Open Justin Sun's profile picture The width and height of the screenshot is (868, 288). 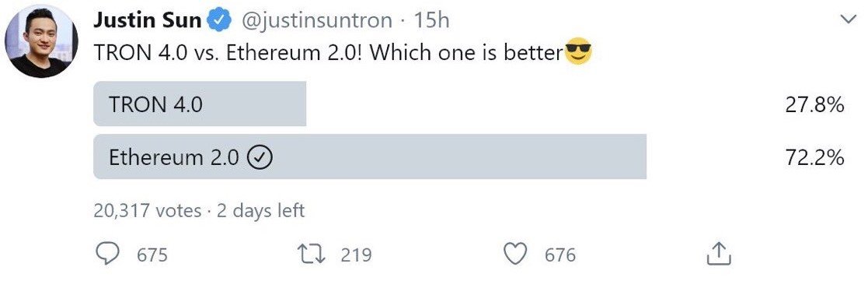coord(40,42)
